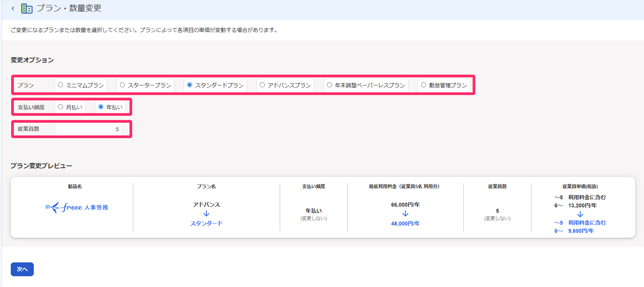644x287 pixels.
Task: Click the 9,600円/年 unit price
Action: coord(581,231)
